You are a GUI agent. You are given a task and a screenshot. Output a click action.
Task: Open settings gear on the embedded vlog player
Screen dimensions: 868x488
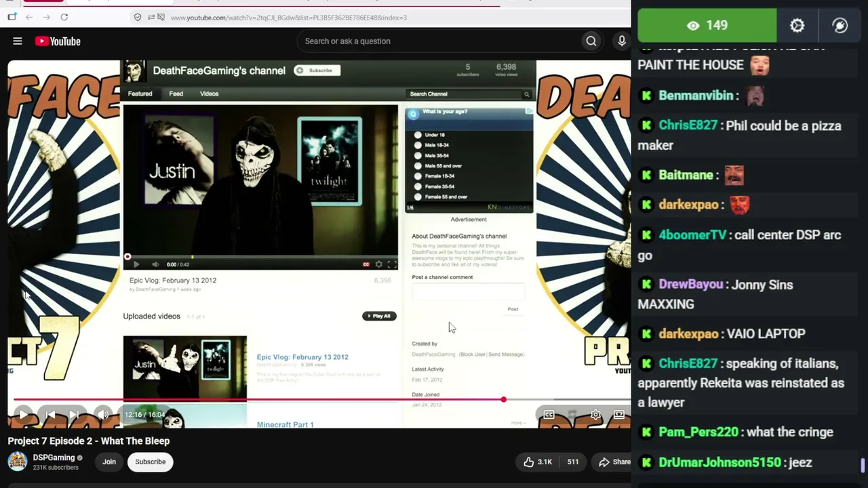click(379, 264)
